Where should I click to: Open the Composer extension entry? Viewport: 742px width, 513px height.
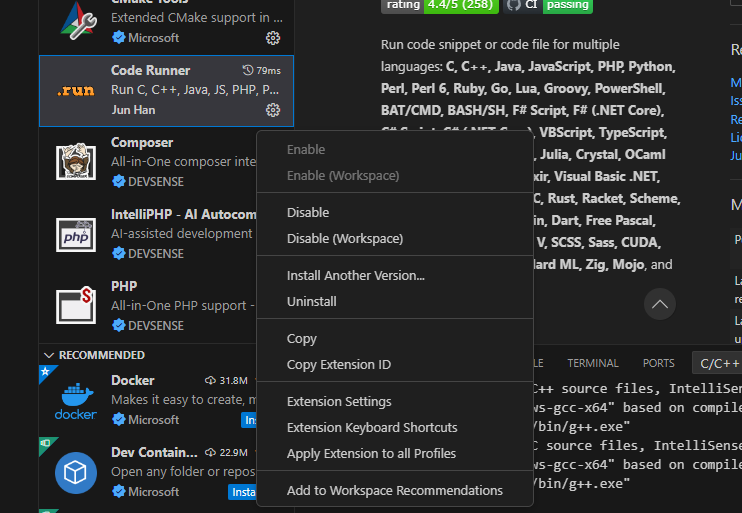(x=142, y=142)
